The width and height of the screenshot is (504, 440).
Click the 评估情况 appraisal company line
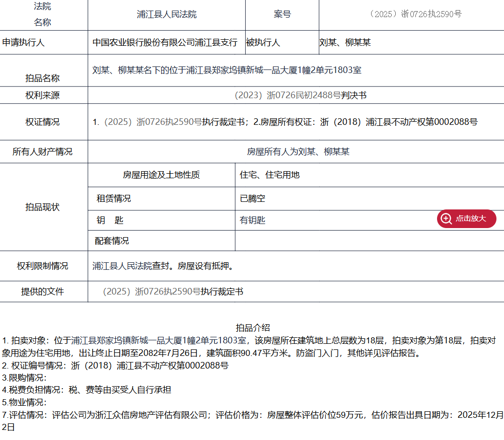click(131, 415)
